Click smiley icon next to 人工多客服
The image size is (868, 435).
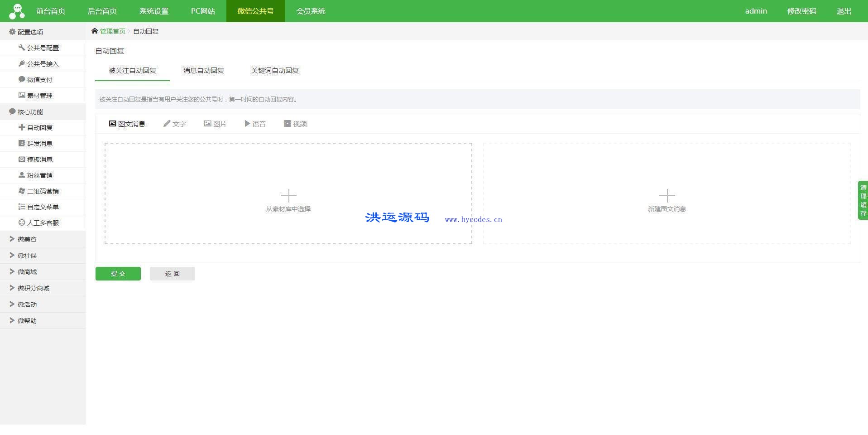pos(21,222)
